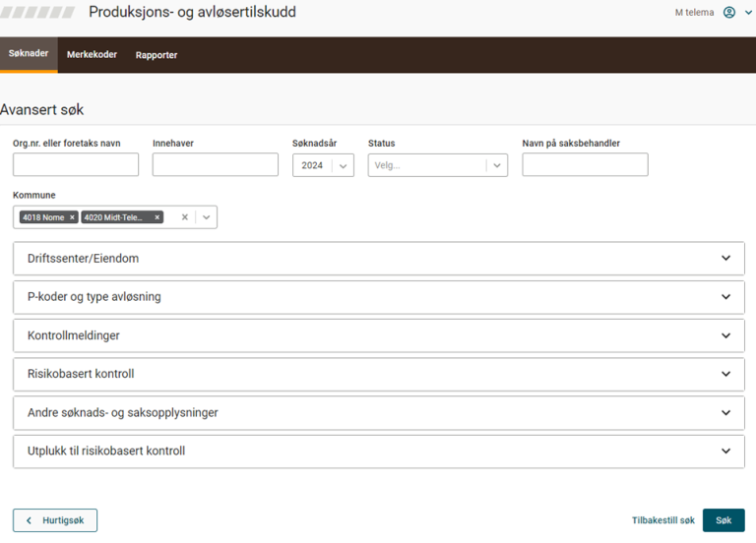Clear all selected Kommune values

[x=184, y=217]
